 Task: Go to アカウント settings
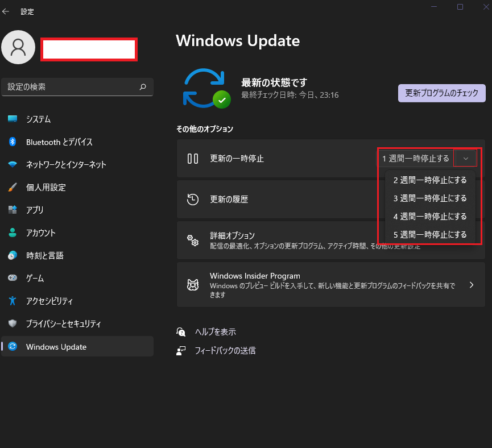77,233
